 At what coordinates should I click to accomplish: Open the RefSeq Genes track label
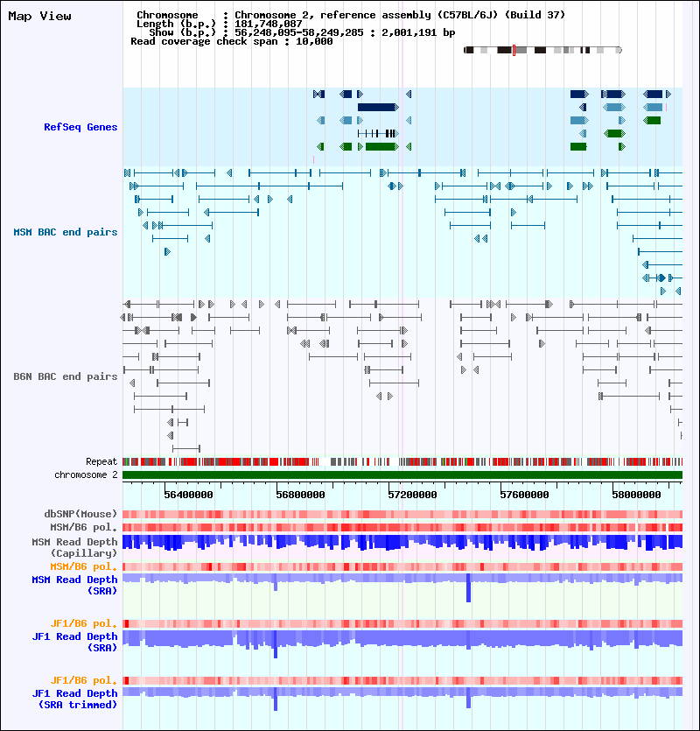coord(80,127)
